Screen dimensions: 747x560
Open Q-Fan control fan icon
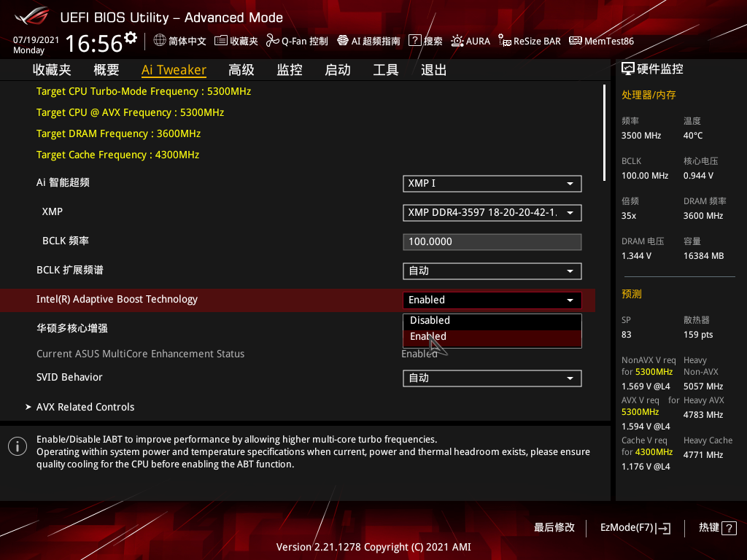(273, 41)
